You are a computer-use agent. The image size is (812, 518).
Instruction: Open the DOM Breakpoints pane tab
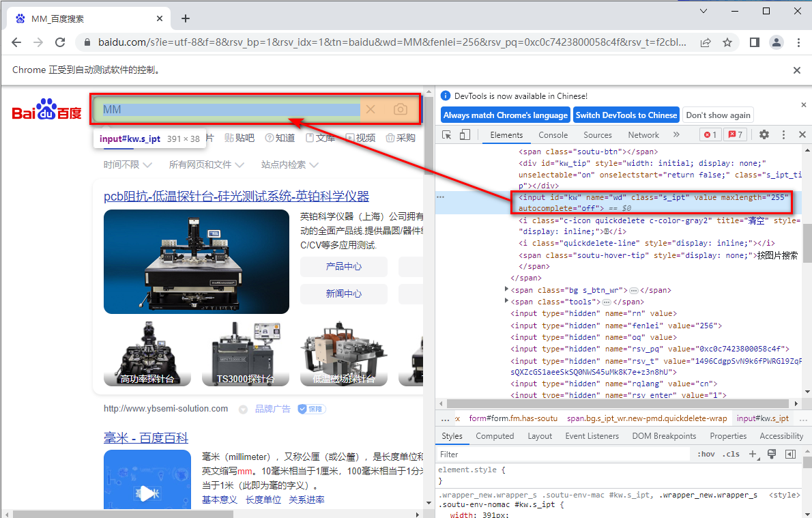tap(664, 436)
